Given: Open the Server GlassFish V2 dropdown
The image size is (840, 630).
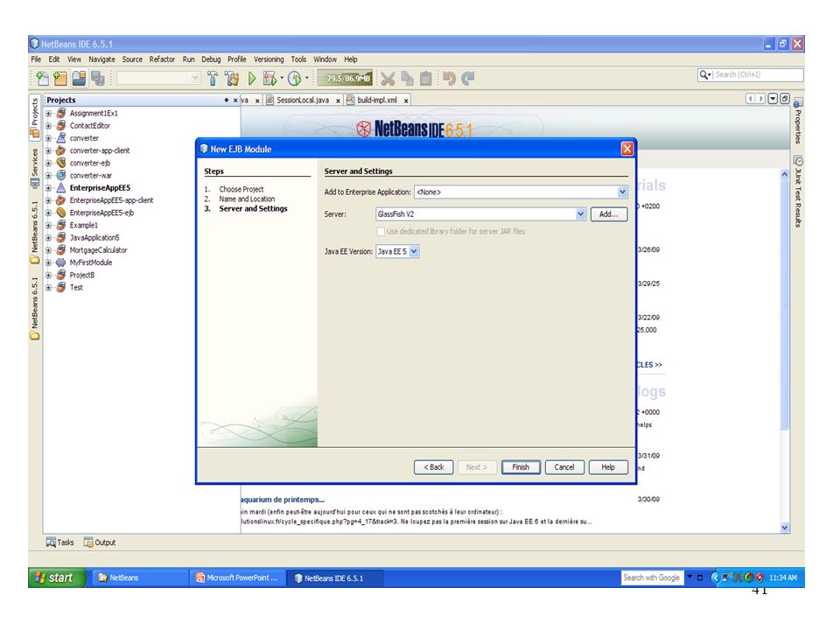Looking at the screenshot, I should coord(581,213).
